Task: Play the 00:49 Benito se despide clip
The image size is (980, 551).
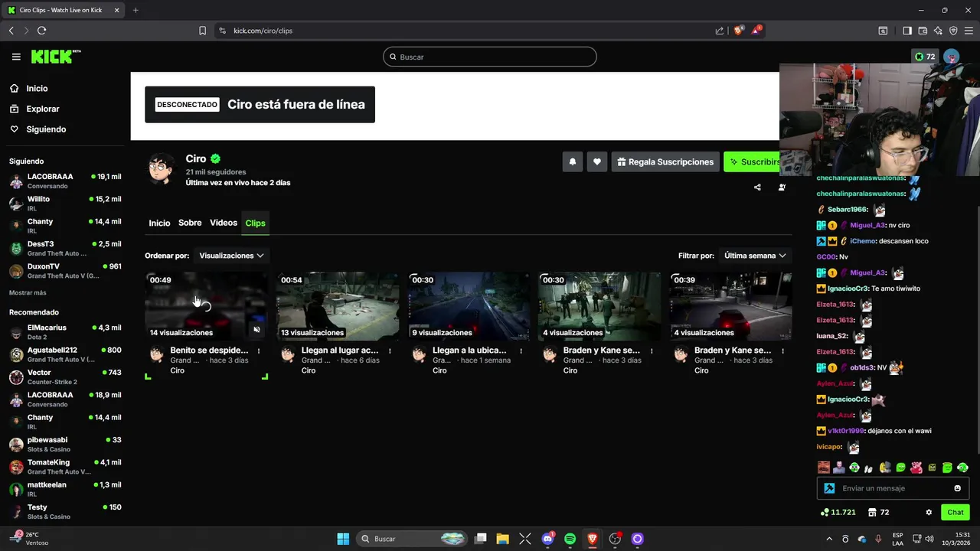Action: coord(206,306)
